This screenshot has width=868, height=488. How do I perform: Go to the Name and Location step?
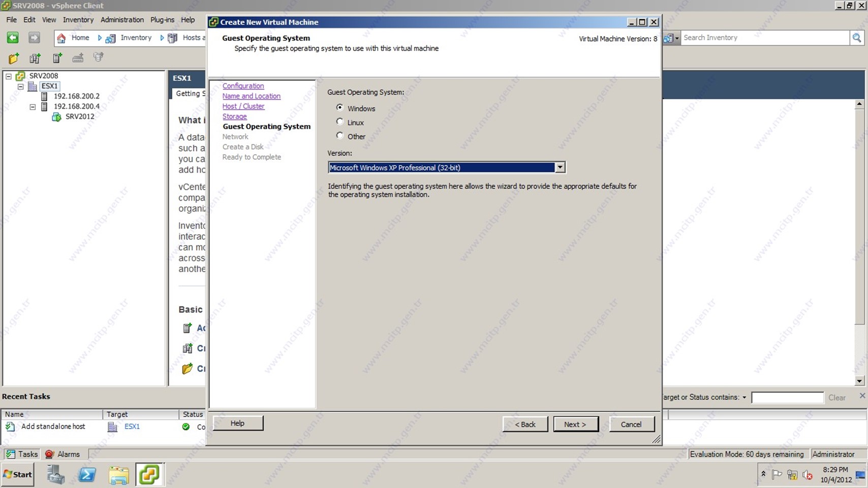click(251, 96)
